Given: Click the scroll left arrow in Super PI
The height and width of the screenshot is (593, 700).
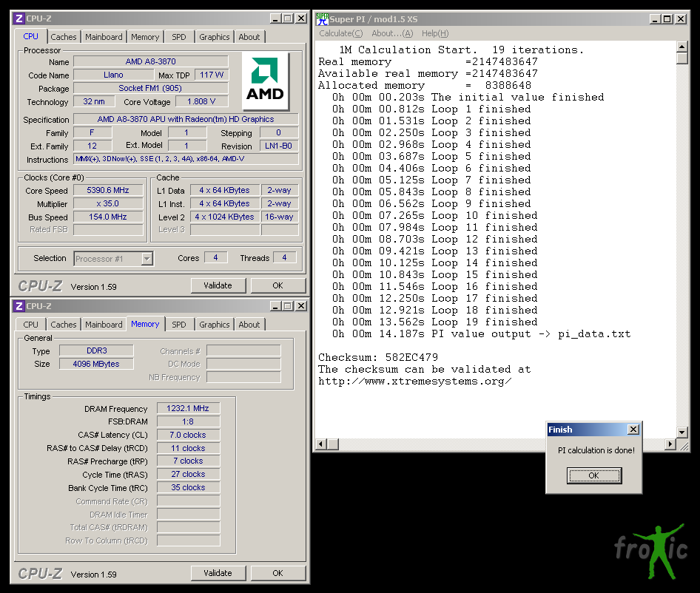Looking at the screenshot, I should pos(321,444).
